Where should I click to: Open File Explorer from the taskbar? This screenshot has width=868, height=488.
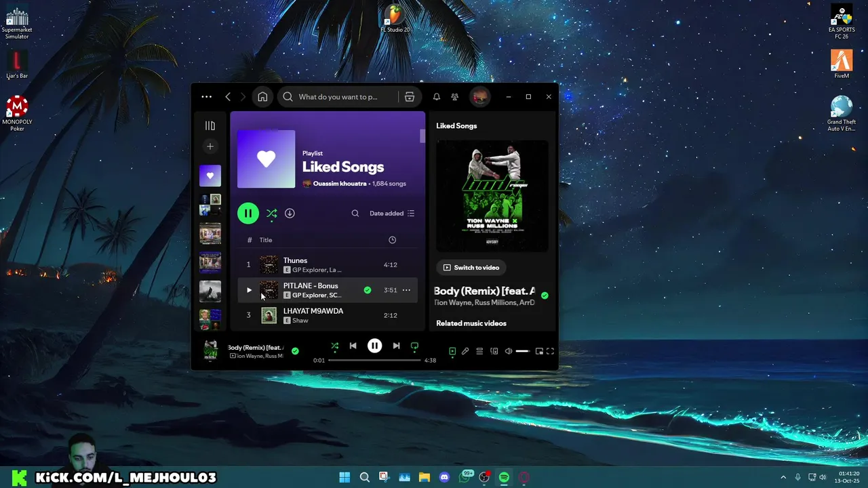click(x=425, y=477)
